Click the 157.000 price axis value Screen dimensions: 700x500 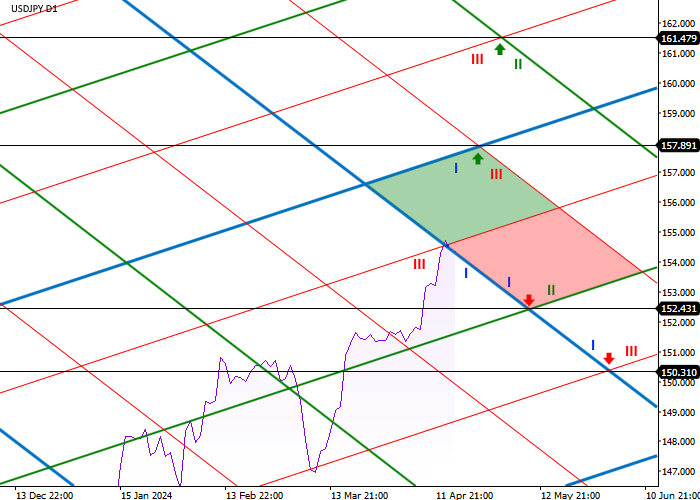[x=680, y=172]
